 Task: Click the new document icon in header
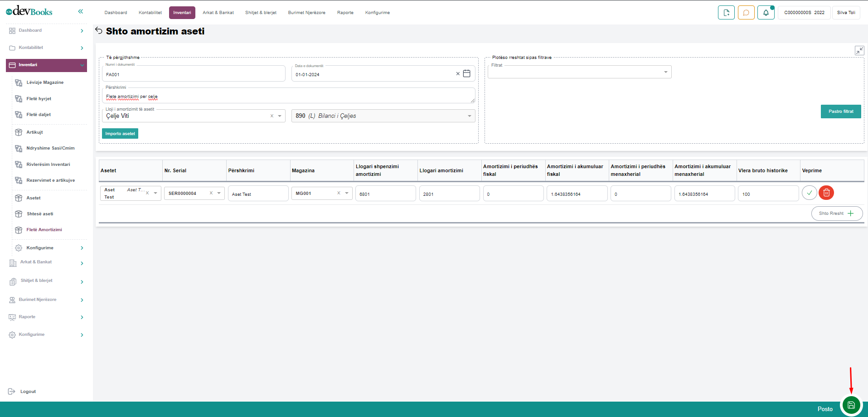pyautogui.click(x=726, y=13)
